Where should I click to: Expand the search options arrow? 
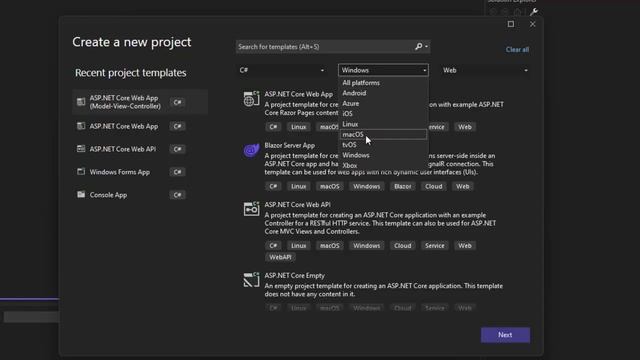point(427,47)
